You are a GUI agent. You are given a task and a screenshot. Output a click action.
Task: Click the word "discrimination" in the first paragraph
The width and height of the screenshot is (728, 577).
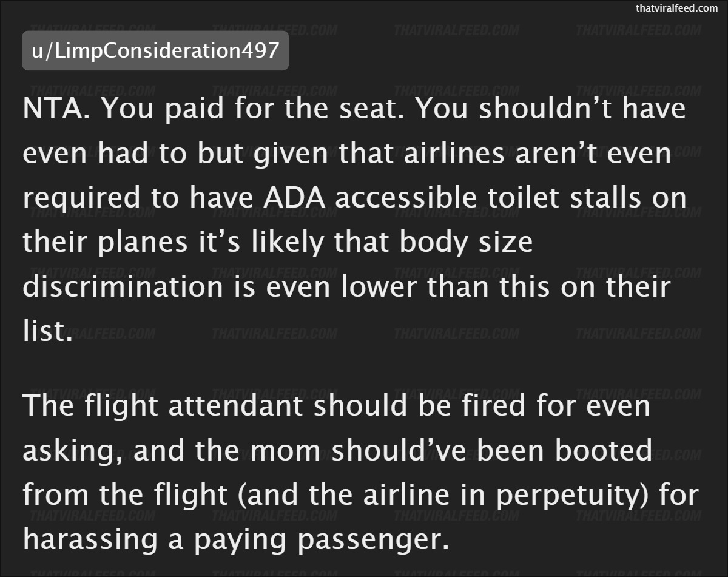pos(123,287)
